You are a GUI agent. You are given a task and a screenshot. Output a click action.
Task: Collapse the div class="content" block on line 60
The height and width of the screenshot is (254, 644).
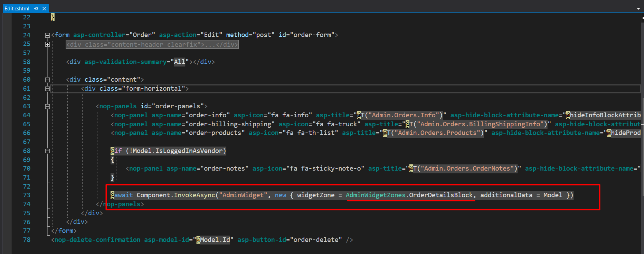[x=47, y=80]
